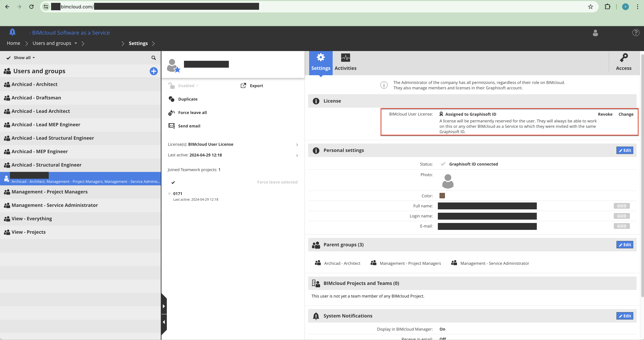Edit System Notifications
Viewport: 644px width, 340px height.
coord(625,316)
